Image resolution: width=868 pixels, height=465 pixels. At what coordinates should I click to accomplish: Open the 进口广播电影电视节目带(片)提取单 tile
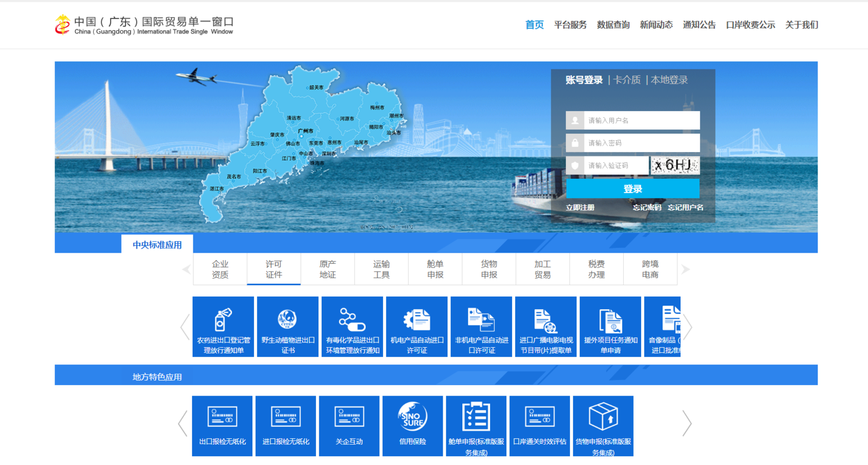[546, 327]
